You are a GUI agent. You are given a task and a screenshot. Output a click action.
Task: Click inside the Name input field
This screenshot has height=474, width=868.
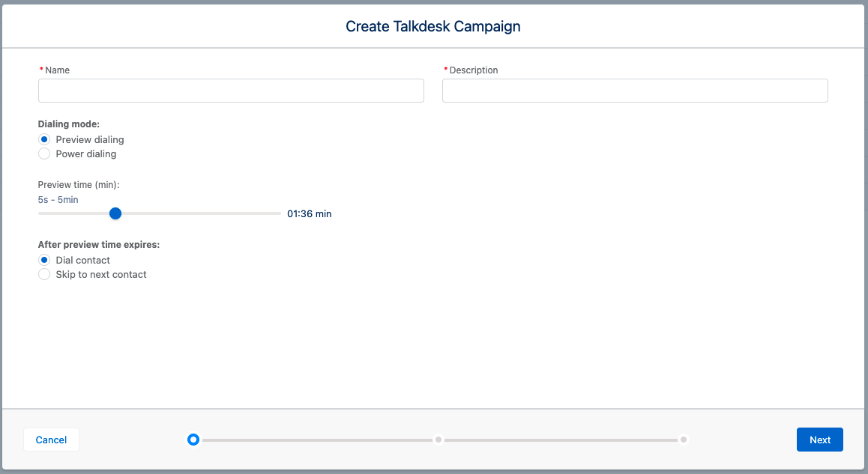tap(231, 91)
